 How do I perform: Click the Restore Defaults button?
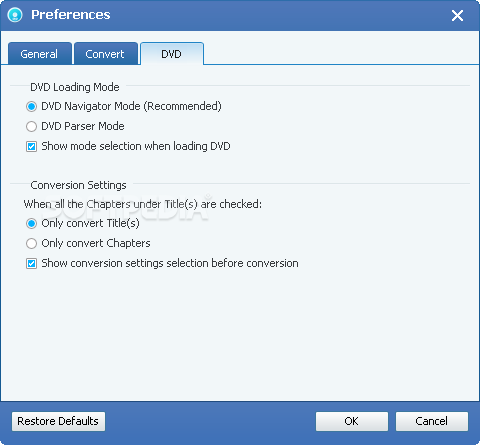pyautogui.click(x=58, y=421)
